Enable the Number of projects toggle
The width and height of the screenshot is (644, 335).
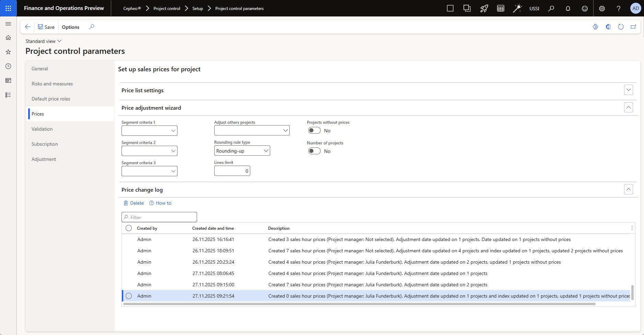click(x=314, y=151)
